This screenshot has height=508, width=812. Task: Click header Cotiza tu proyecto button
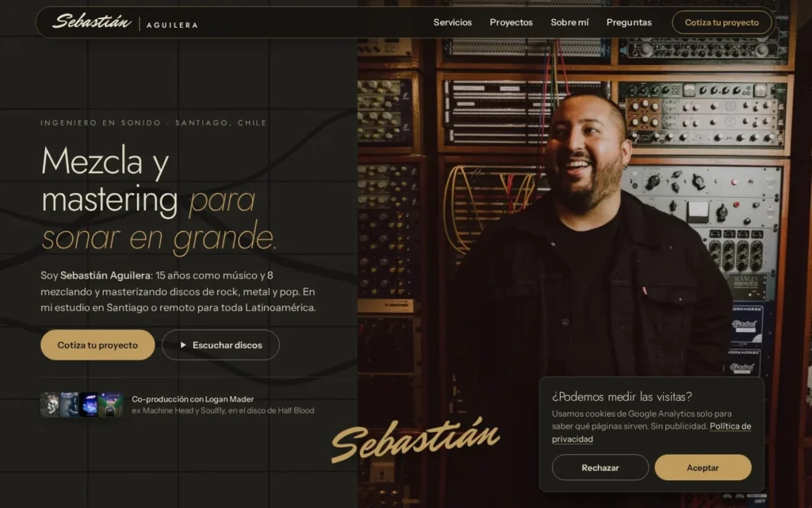point(722,22)
